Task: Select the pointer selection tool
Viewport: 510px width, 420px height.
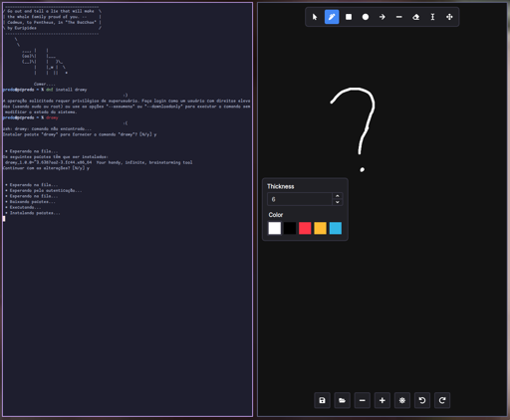Action: click(315, 17)
